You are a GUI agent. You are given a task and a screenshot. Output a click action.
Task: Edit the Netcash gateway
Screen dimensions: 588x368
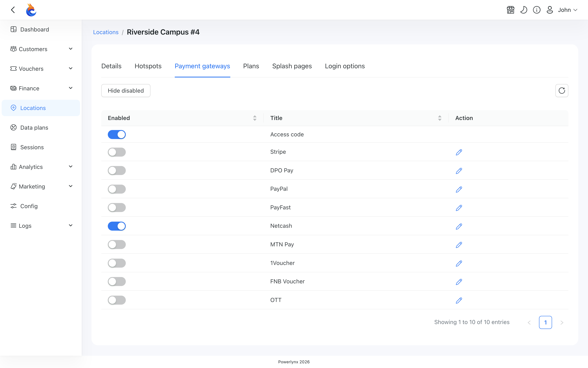point(459,226)
